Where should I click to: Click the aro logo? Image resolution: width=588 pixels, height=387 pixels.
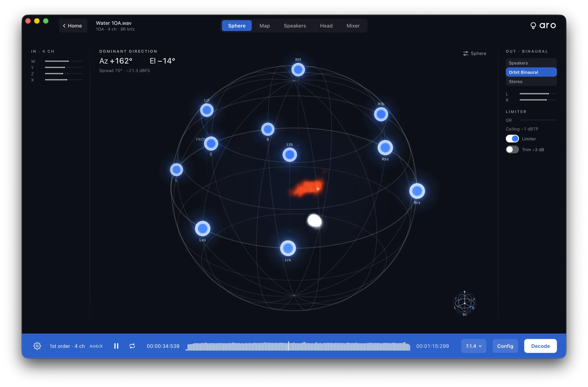[543, 26]
